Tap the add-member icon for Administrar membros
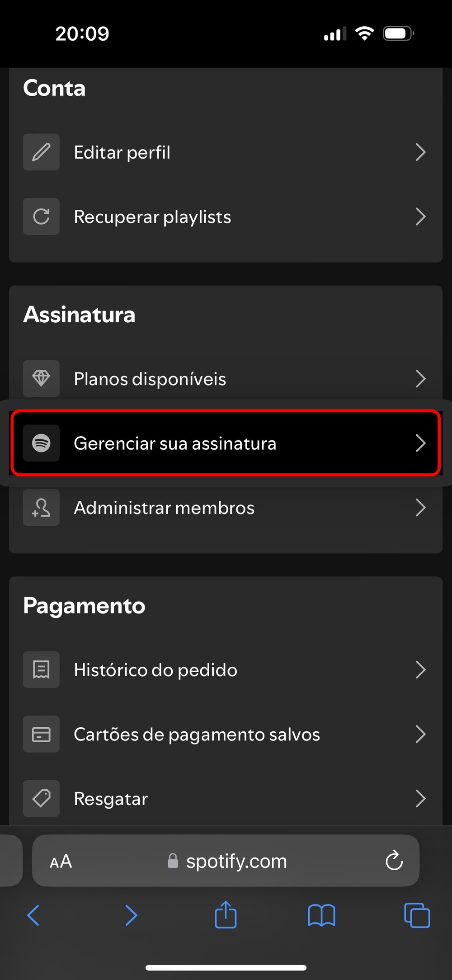Viewport: 452px width, 980px height. [41, 508]
